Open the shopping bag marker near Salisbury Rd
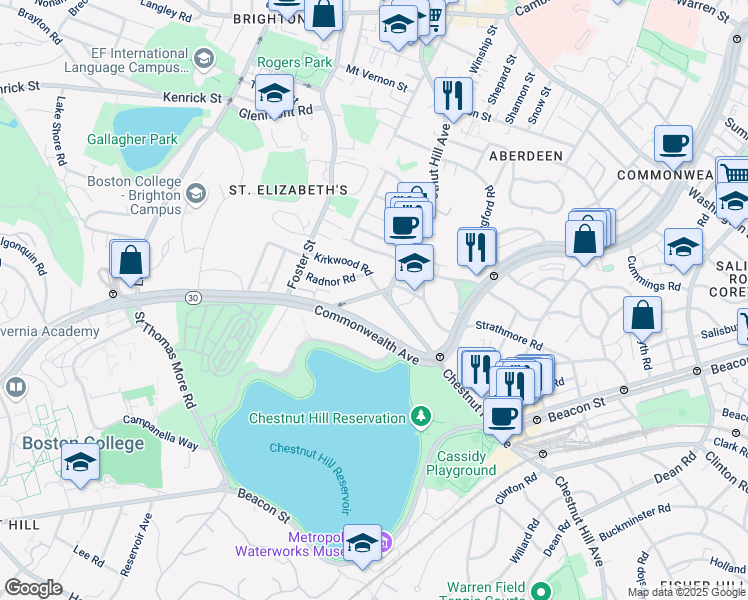The width and height of the screenshot is (748, 600). pos(642,317)
